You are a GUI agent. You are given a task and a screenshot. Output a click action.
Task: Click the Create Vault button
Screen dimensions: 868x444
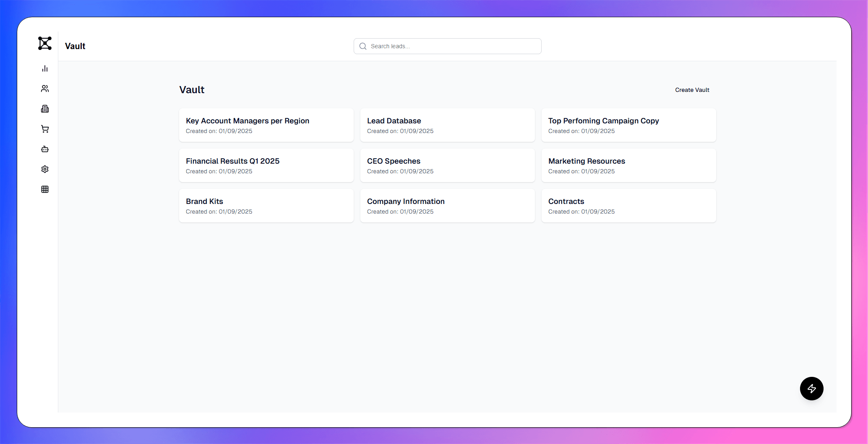[x=692, y=90]
